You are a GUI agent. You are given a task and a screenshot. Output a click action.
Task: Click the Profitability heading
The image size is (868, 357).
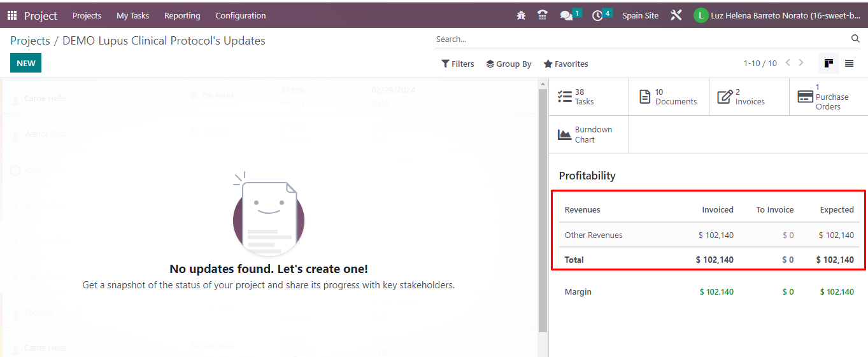coord(587,176)
